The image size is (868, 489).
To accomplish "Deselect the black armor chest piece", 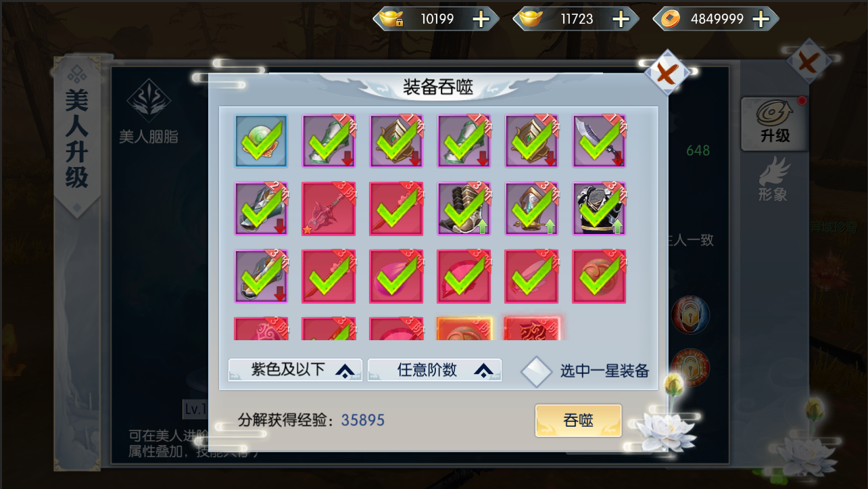I will tap(599, 208).
